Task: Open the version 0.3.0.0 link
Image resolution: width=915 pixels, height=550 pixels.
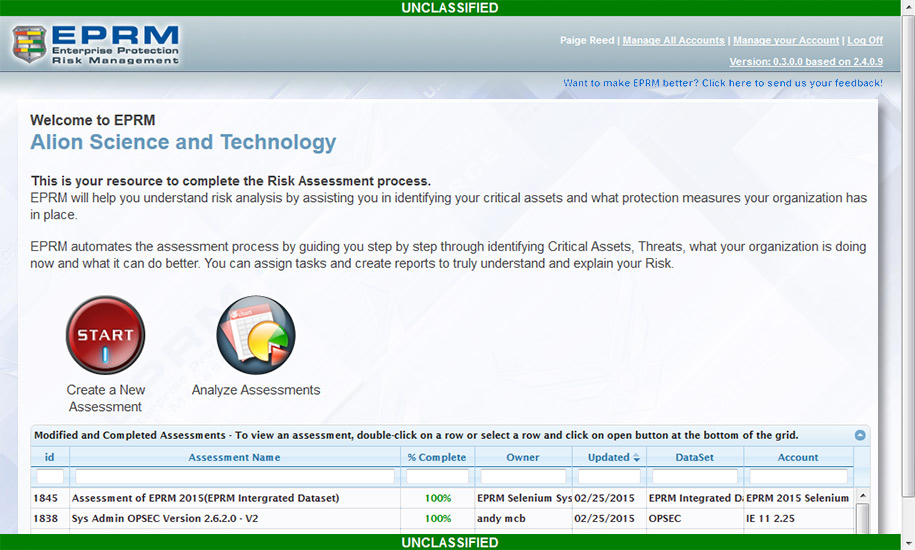Action: pos(805,61)
